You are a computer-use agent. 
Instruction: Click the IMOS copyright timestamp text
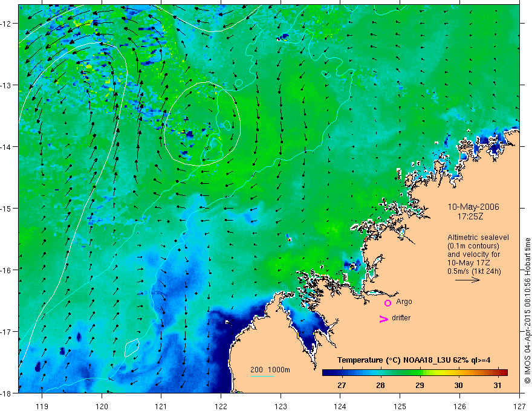(527, 311)
